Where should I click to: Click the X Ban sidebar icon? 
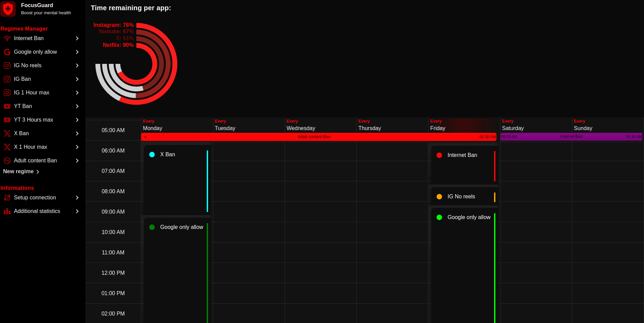[7, 133]
